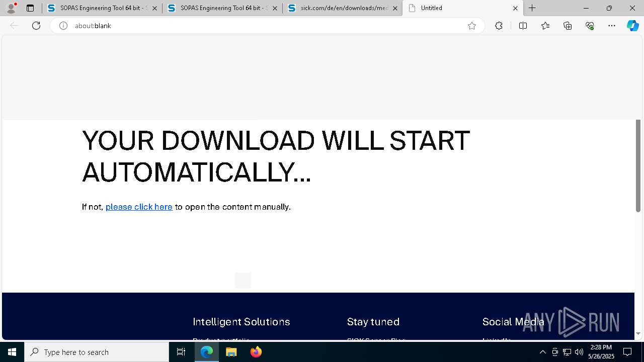
Task: Open the Favorites list icon
Action: (545, 26)
